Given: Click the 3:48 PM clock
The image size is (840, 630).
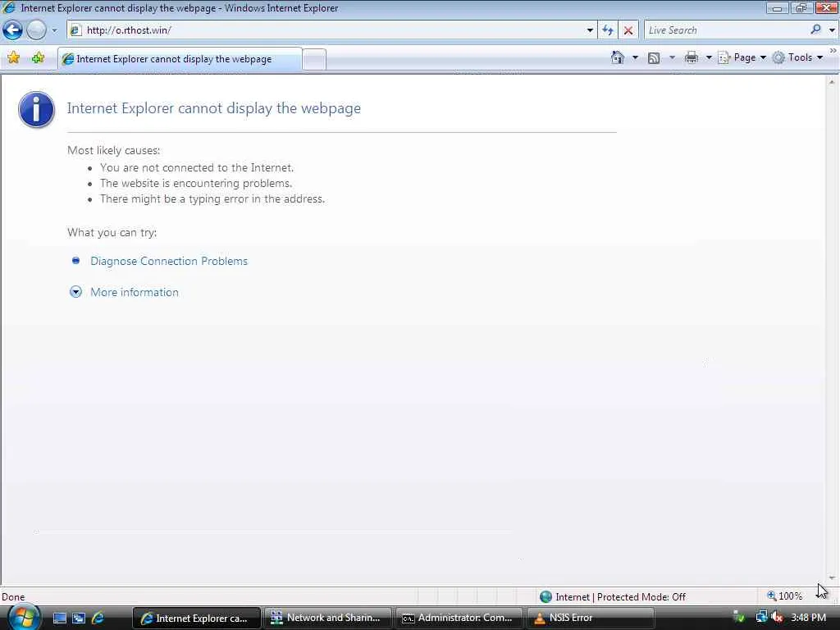Looking at the screenshot, I should [808, 617].
